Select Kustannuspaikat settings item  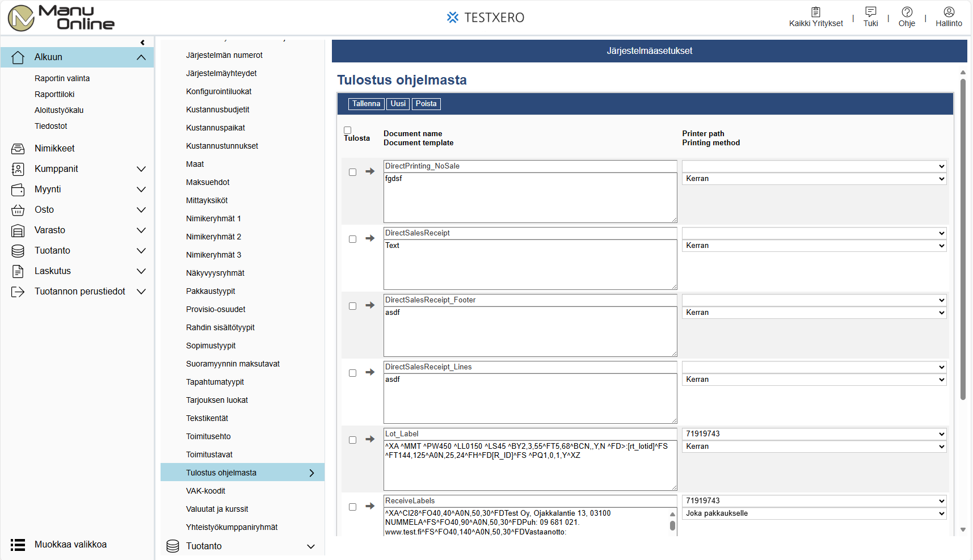pos(216,128)
